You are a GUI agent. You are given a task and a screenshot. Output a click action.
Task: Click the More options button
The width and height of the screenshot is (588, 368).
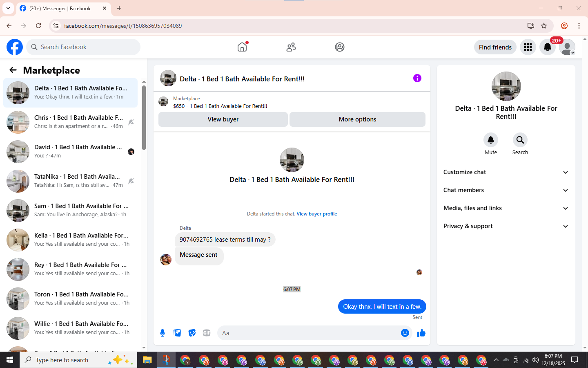click(x=357, y=119)
